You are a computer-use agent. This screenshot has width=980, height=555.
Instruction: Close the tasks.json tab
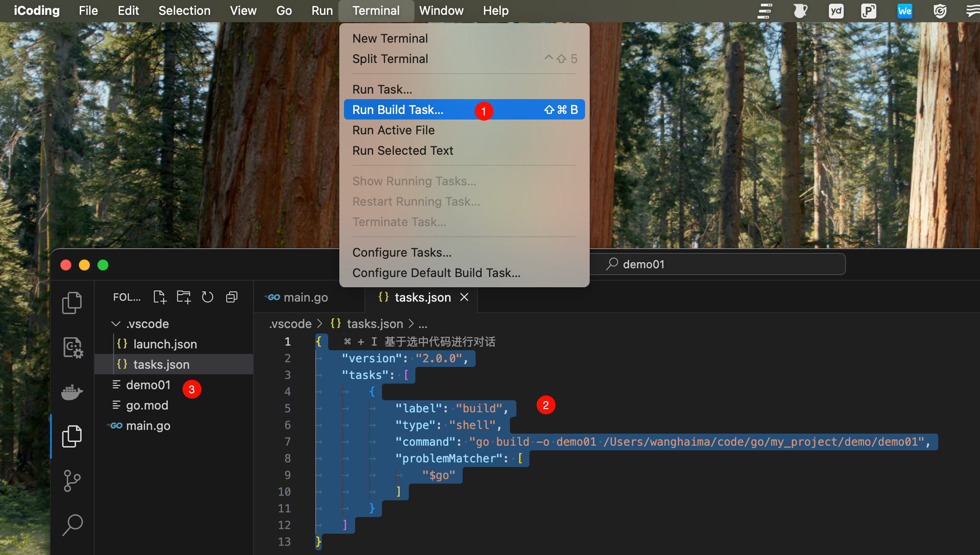pos(464,297)
